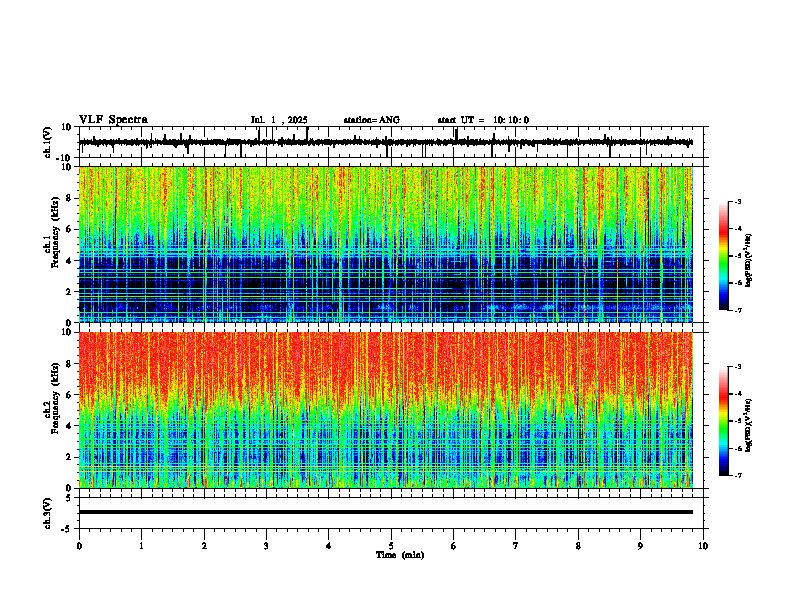Screen dimensions: 792x612
Task: Select the date text "Jul 1, 2025"
Action: coord(279,120)
